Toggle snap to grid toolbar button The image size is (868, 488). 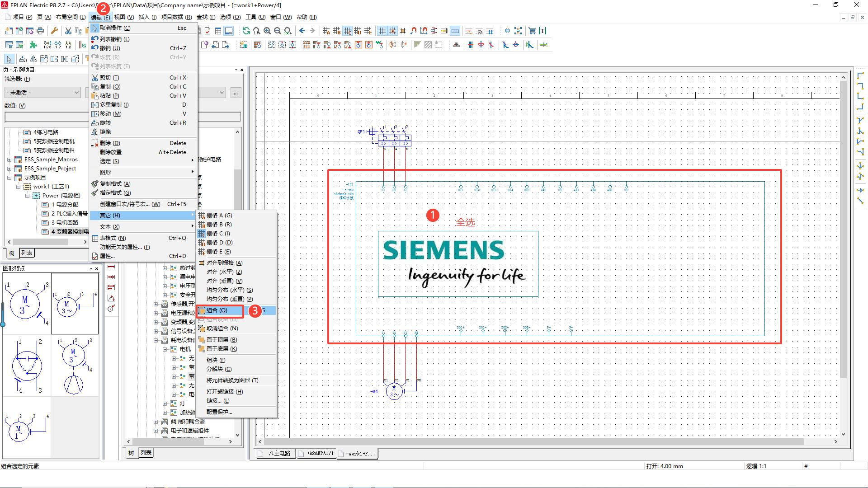(392, 31)
